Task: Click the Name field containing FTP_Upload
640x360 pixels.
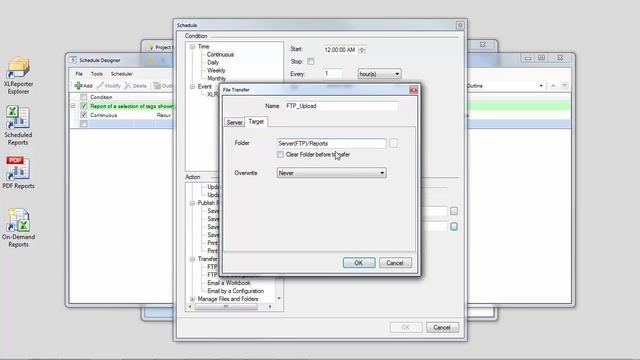Action: (x=341, y=106)
